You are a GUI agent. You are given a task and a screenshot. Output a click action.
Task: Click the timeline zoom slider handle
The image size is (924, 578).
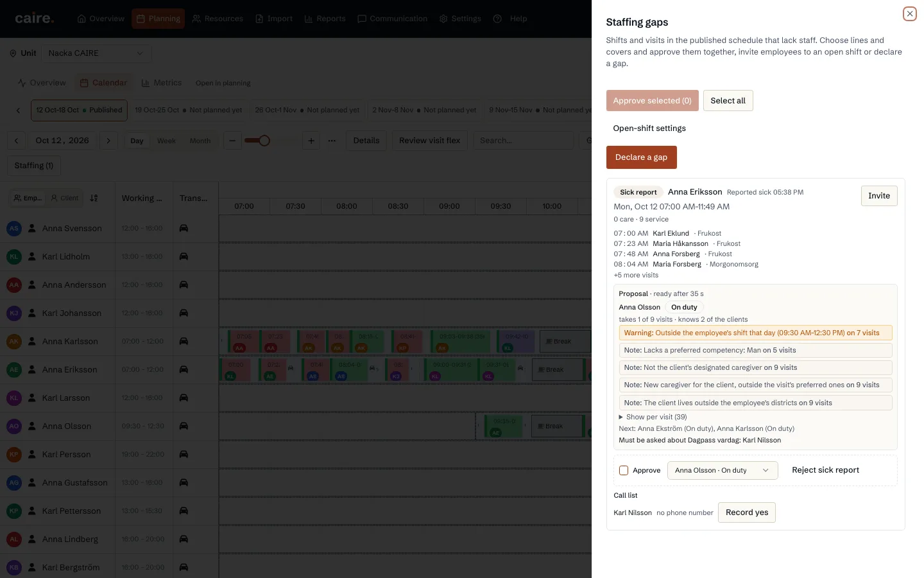[264, 141]
